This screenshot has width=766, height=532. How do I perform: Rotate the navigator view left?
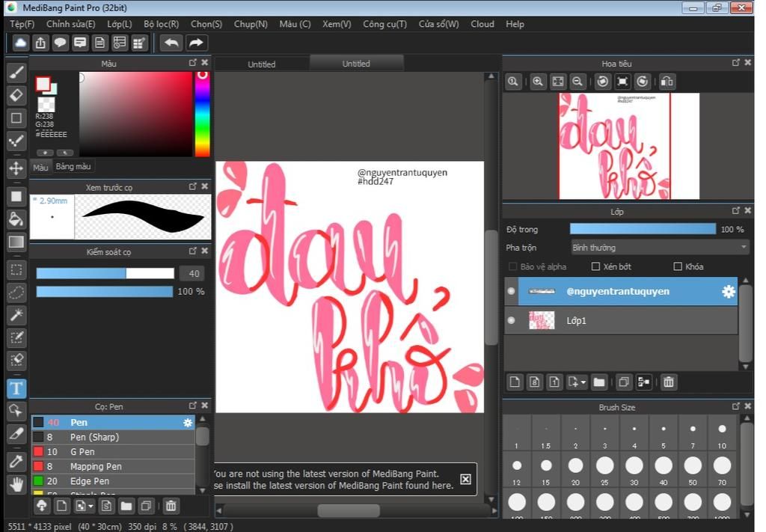click(603, 82)
